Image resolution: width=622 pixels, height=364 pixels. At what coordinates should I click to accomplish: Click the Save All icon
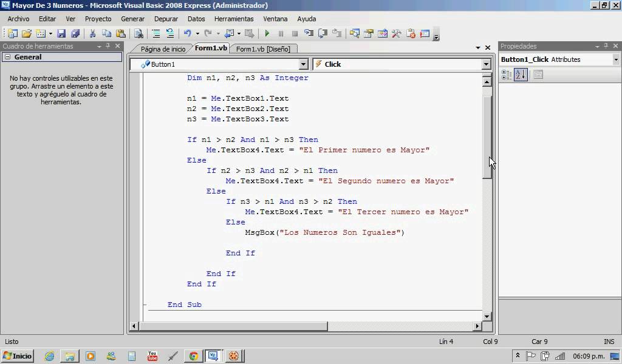click(x=75, y=33)
